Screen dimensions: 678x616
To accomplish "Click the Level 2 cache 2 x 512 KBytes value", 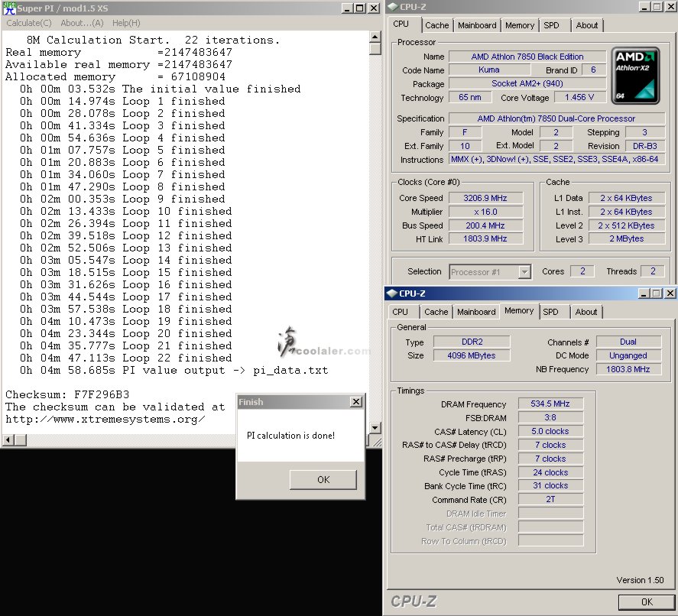I will (x=626, y=225).
